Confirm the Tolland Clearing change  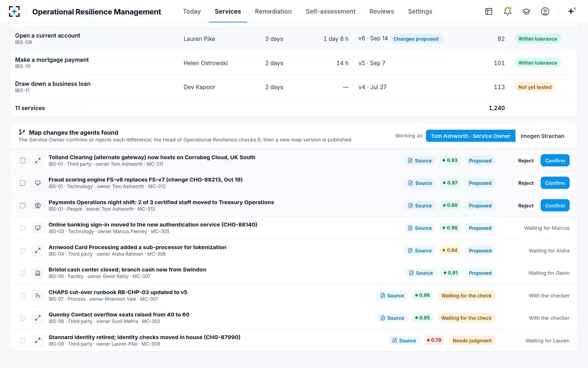[555, 161]
